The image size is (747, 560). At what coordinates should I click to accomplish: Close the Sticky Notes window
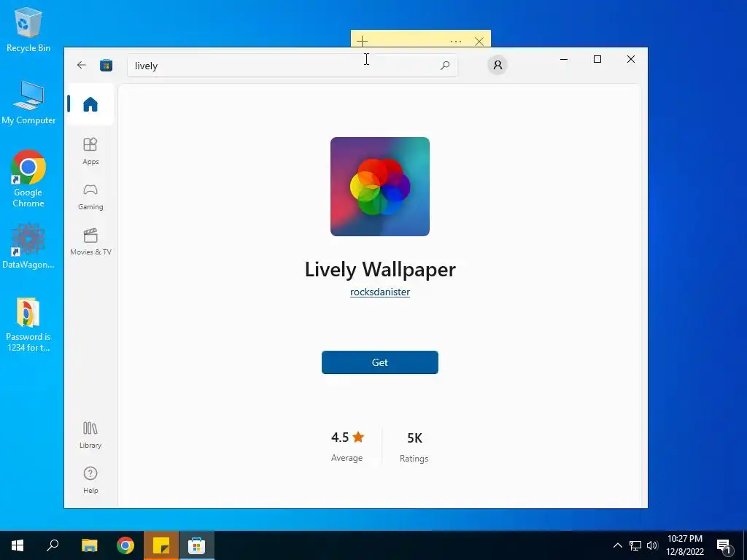(479, 42)
